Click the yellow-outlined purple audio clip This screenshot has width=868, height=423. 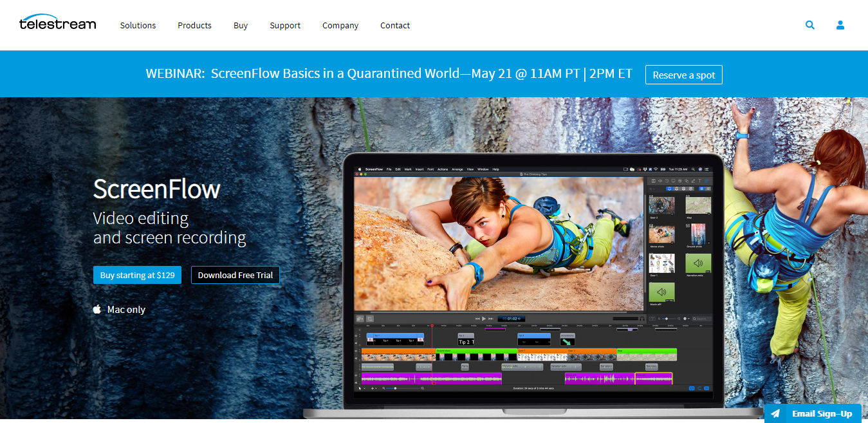pyautogui.click(x=654, y=379)
